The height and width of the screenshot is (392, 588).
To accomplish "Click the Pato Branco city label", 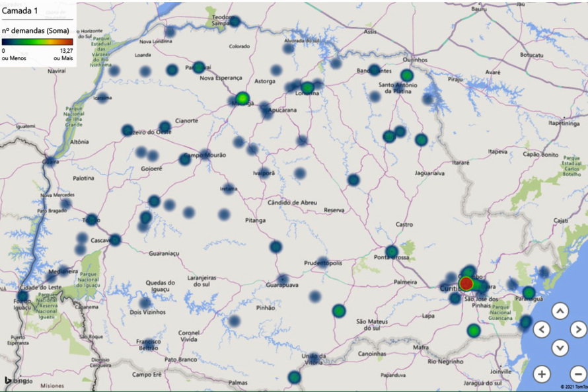I will (x=162, y=360).
